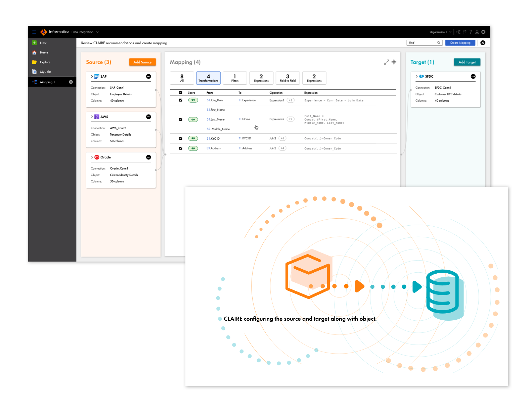Select the first 2 Expressions tab after Filters
This screenshot has height=411, width=532.
point(261,78)
